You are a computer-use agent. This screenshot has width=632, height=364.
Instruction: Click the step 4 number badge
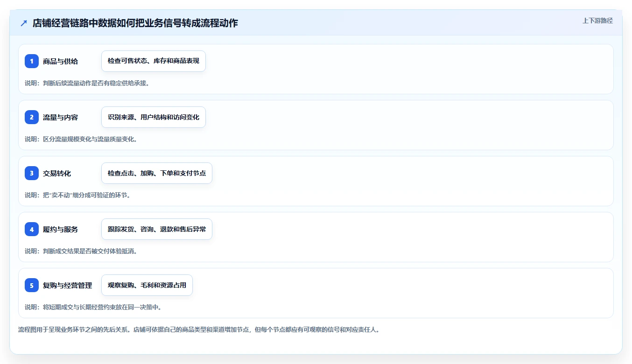pos(32,229)
